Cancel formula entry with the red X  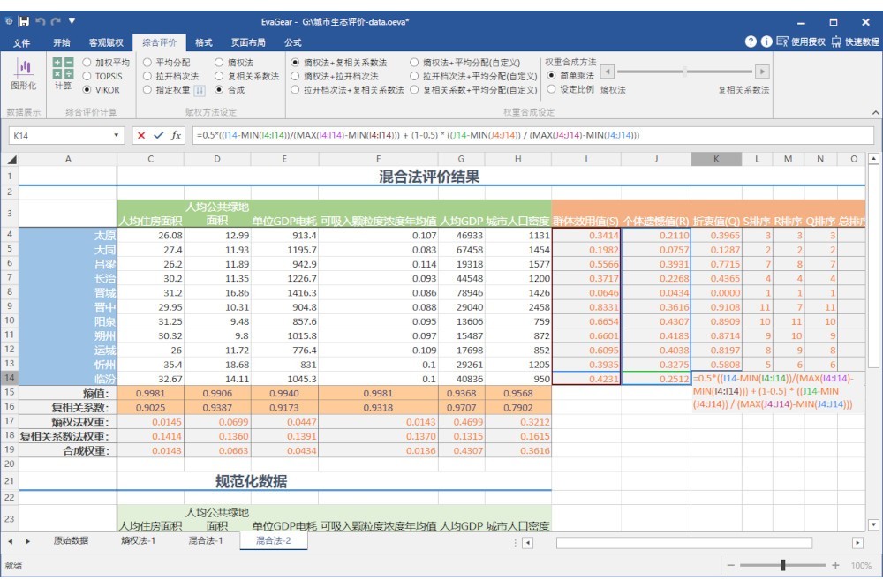(x=141, y=135)
